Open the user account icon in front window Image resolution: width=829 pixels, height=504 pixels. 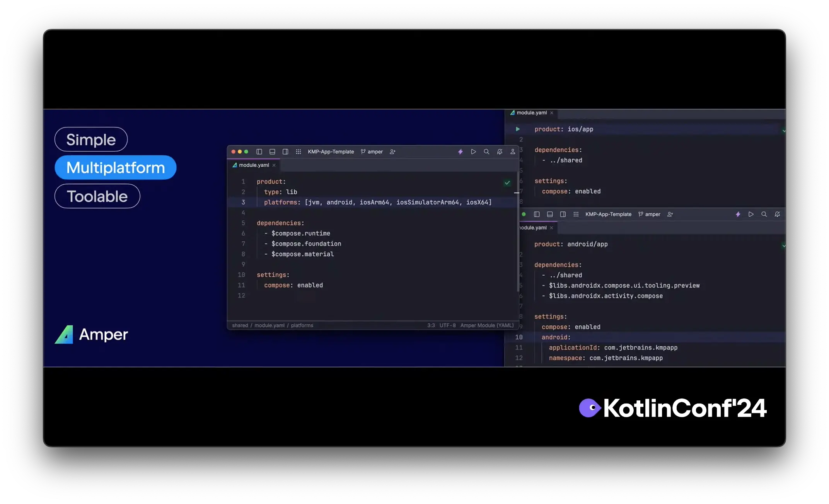tap(513, 152)
